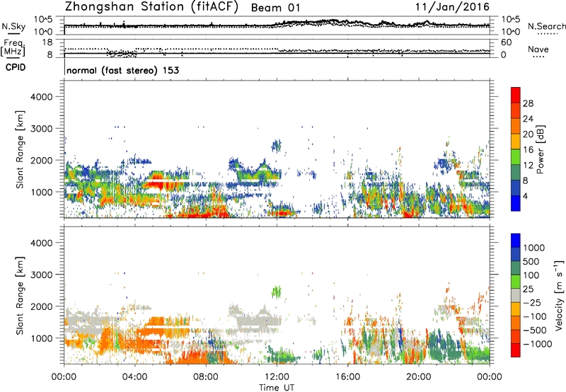Click the '12:00' time axis label
Image resolution: width=566 pixels, height=392 pixels.
277,377
